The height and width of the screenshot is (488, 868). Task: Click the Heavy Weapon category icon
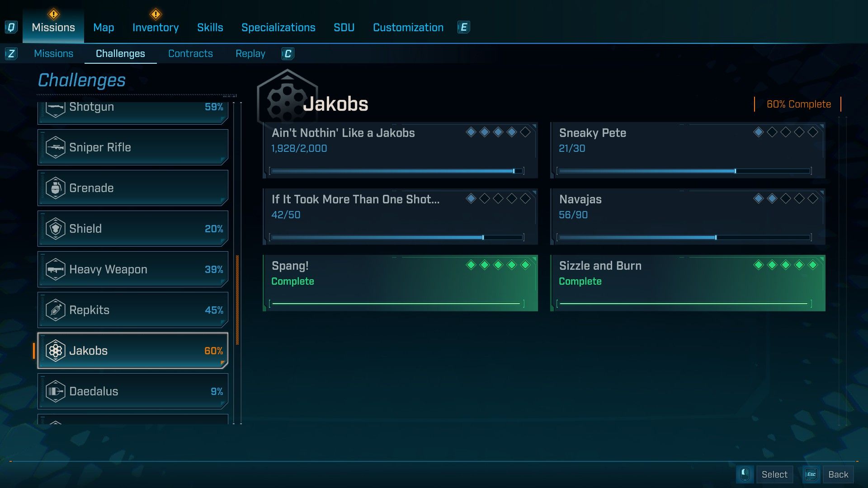56,269
